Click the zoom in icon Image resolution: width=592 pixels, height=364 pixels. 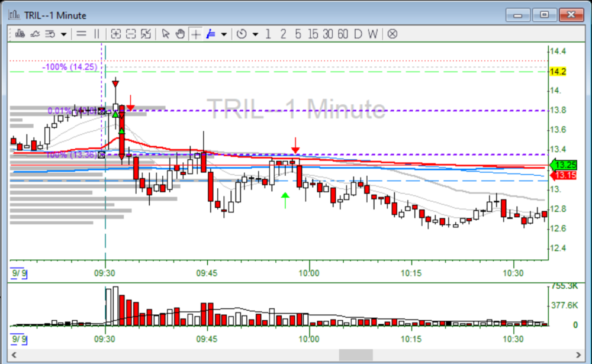(116, 34)
